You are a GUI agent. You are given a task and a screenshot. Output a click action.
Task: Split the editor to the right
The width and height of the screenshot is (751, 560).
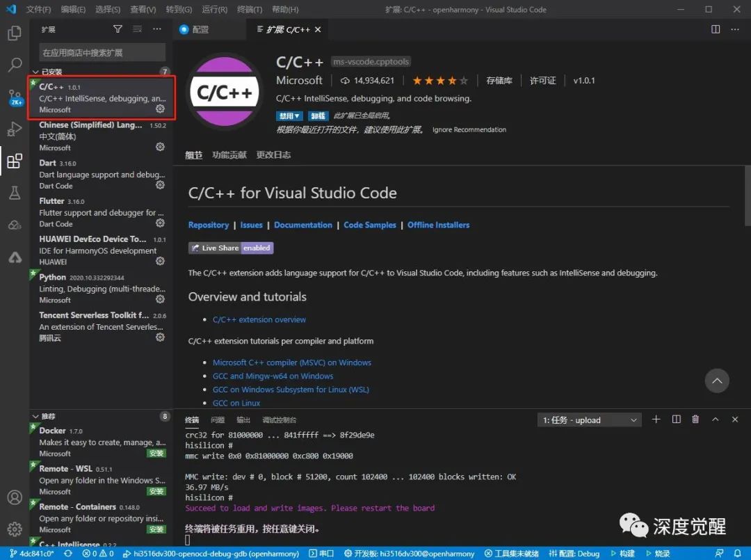(716, 29)
